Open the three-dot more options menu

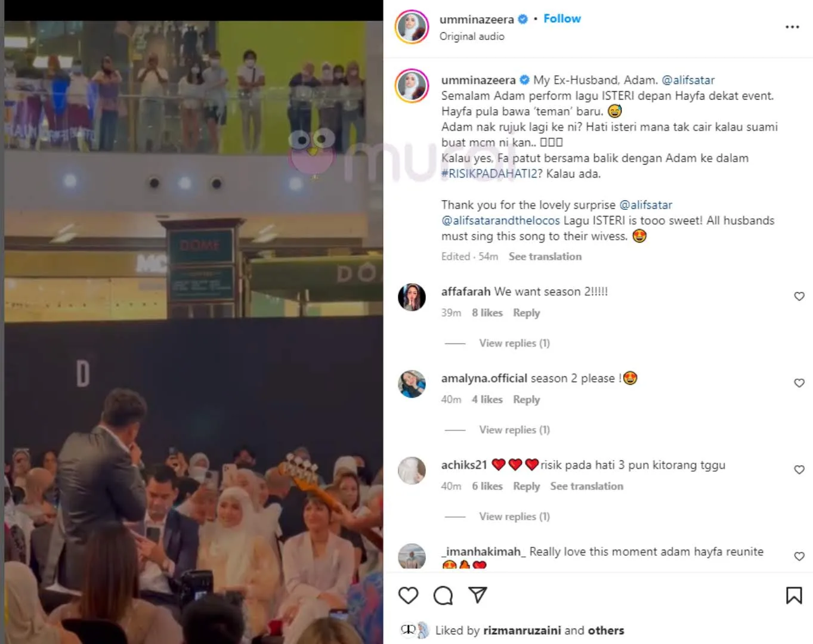[792, 27]
